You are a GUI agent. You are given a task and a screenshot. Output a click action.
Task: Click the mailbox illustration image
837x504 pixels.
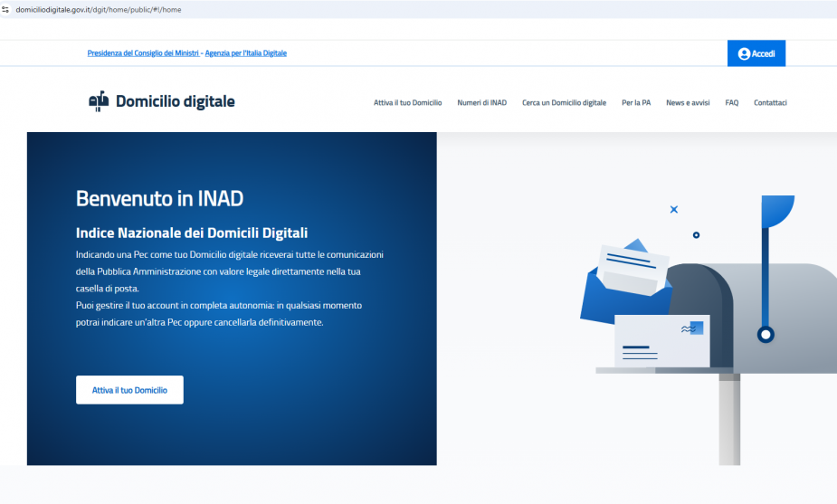(x=709, y=330)
